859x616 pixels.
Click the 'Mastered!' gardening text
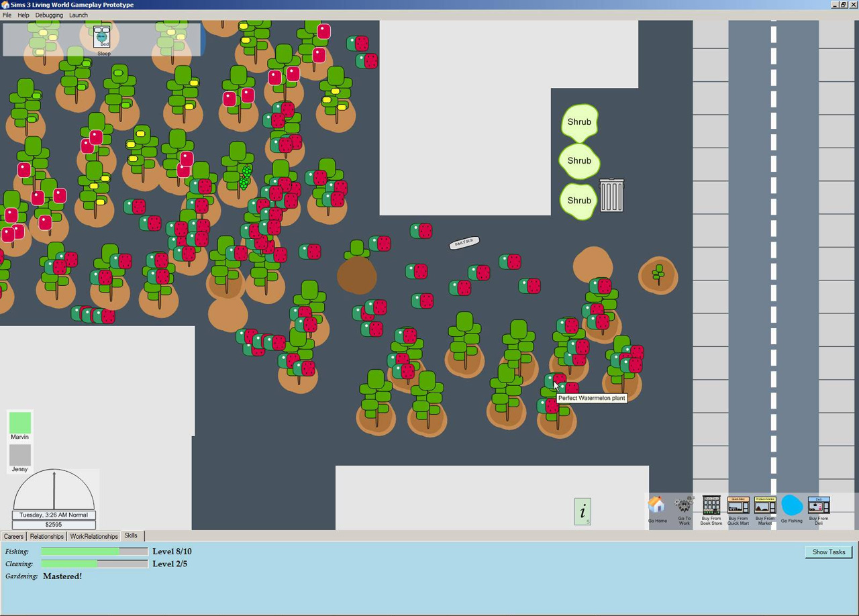[x=62, y=576]
